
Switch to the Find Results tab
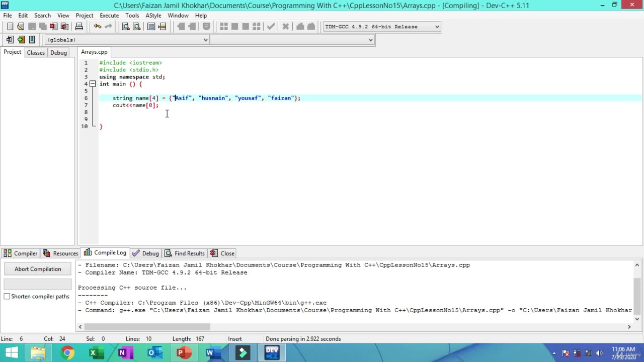(185, 253)
